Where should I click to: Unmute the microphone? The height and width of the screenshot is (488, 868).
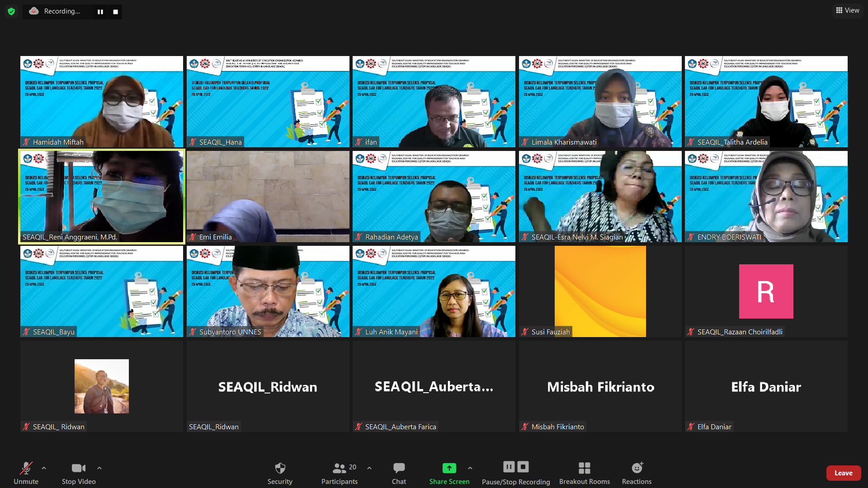(x=26, y=468)
